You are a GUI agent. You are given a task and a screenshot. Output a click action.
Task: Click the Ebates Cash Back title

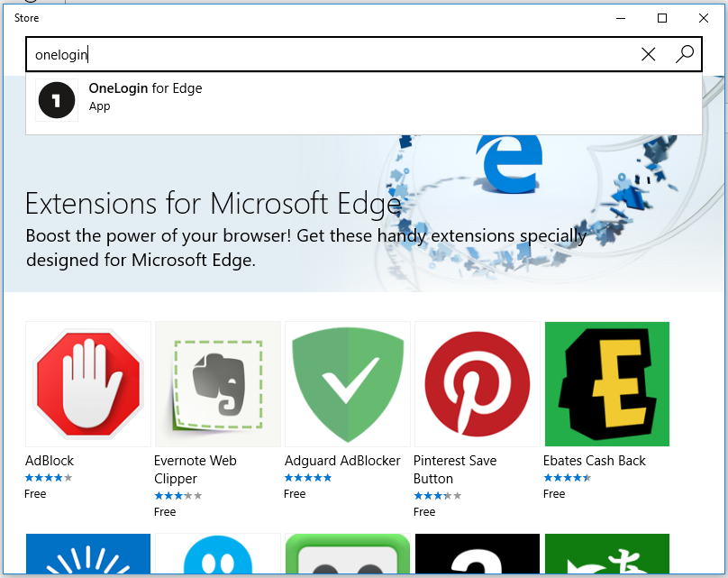[595, 461]
